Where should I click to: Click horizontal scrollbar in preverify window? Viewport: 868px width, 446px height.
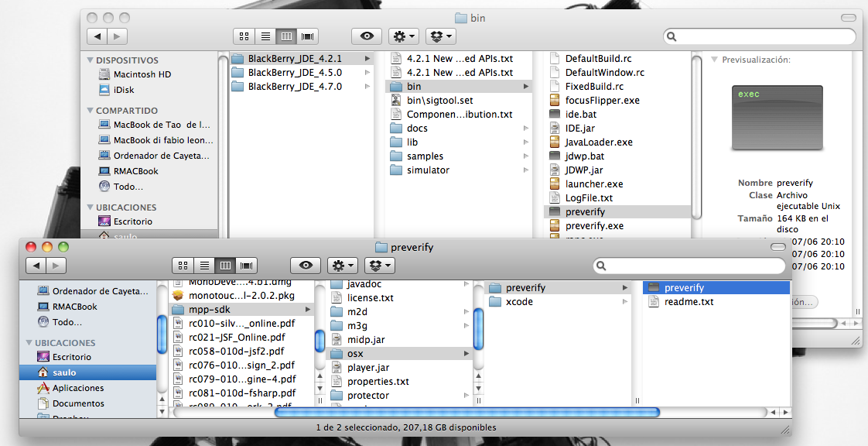466,412
